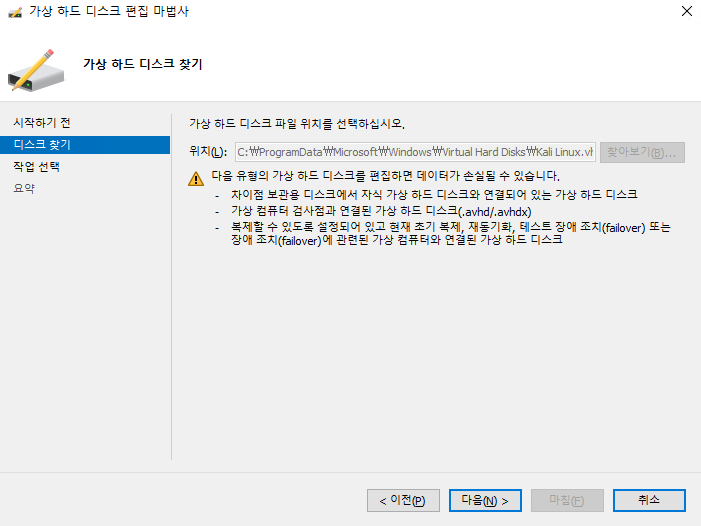Image resolution: width=701 pixels, height=526 pixels.
Task: Click the data loss warning sentence
Action: [x=384, y=176]
